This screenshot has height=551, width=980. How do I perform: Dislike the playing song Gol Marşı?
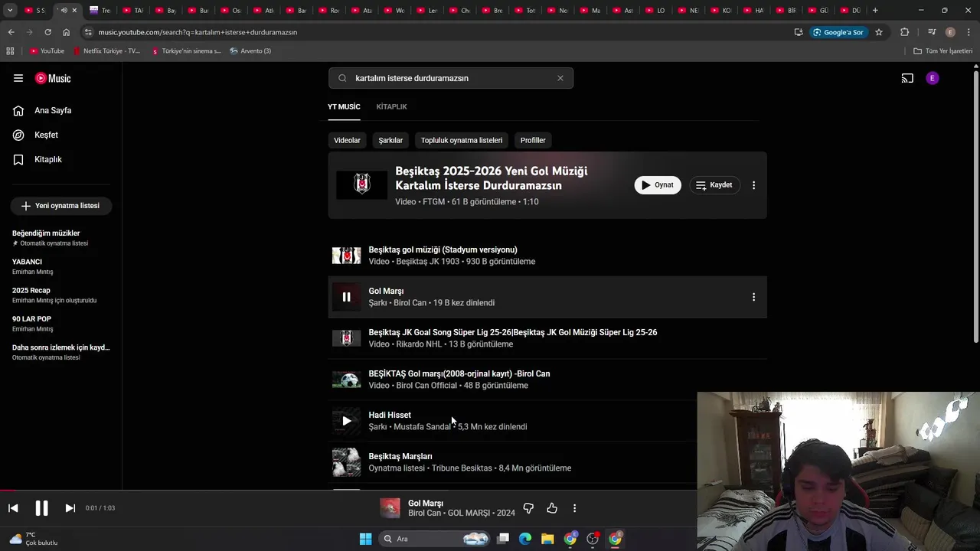point(528,508)
